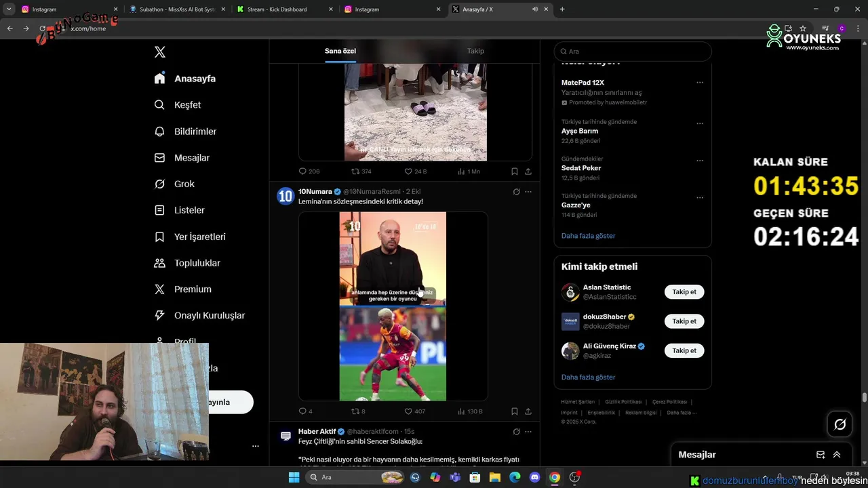Open Gizlilik Politikası footer link
868x488 pixels.
(624, 402)
